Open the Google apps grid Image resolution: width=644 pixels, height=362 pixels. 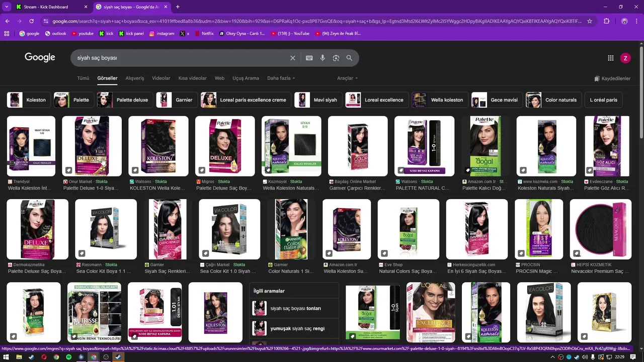coord(611,58)
